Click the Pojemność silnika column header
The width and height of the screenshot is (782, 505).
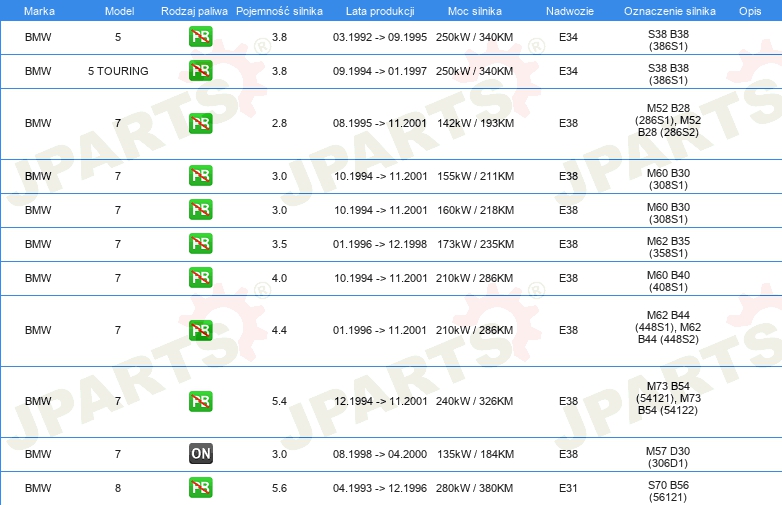coord(279,11)
